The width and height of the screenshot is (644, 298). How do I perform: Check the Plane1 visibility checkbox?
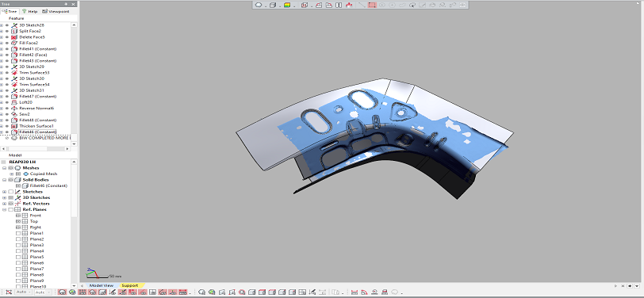[x=18, y=233]
